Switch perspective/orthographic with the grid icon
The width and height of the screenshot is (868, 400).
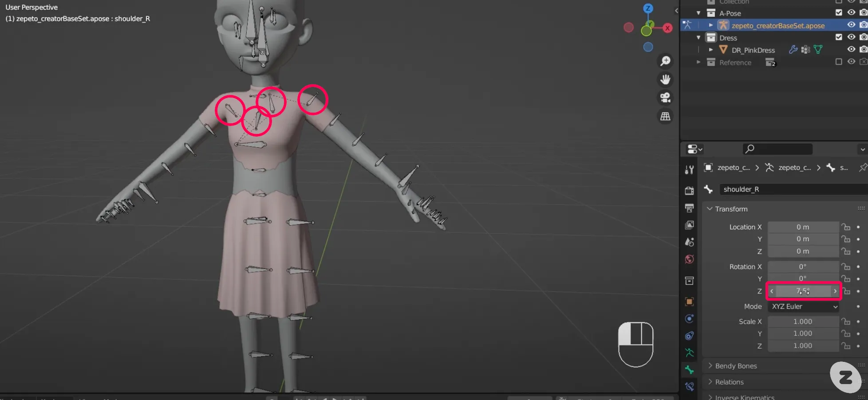(x=665, y=116)
